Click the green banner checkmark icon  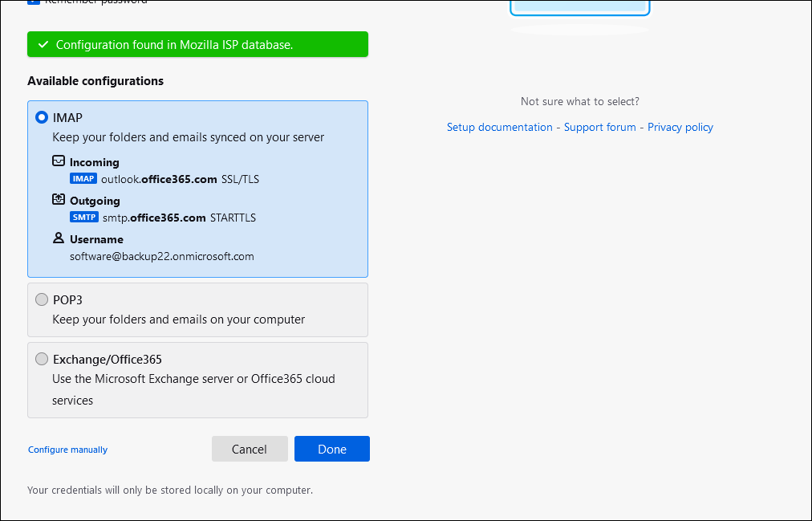click(43, 44)
